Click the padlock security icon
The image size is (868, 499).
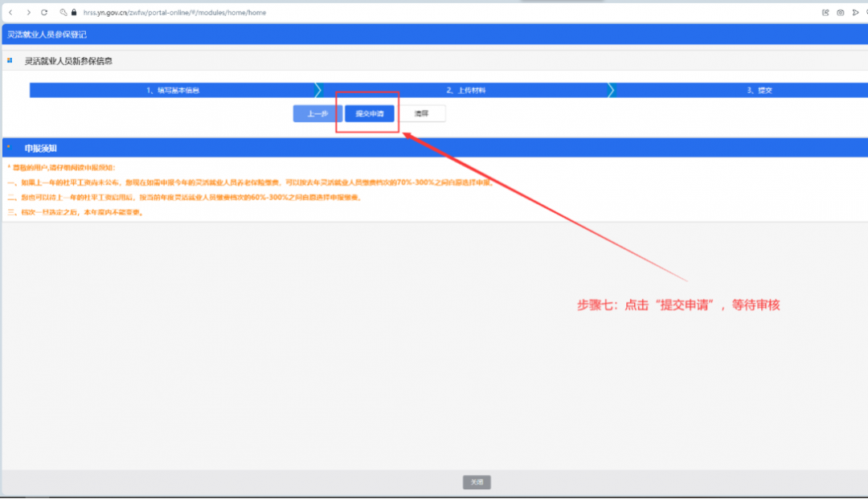tap(74, 13)
